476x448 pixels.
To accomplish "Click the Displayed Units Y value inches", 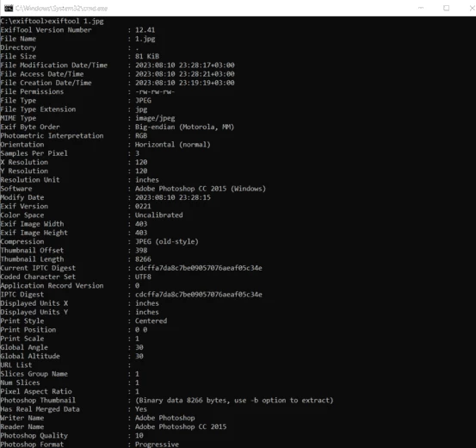I will click(x=147, y=312).
